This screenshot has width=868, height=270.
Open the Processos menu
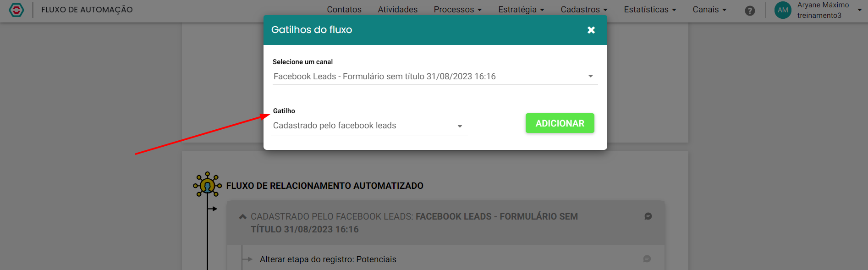click(458, 10)
